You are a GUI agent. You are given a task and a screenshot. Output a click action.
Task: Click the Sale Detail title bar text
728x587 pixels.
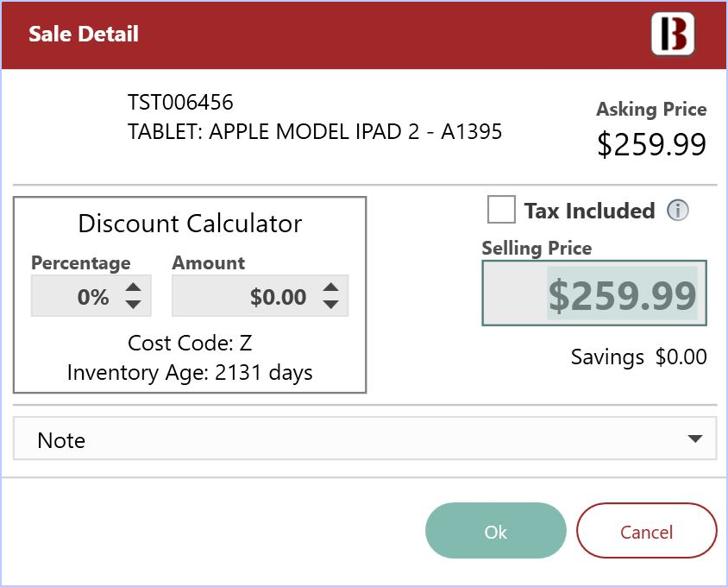pyautogui.click(x=84, y=34)
